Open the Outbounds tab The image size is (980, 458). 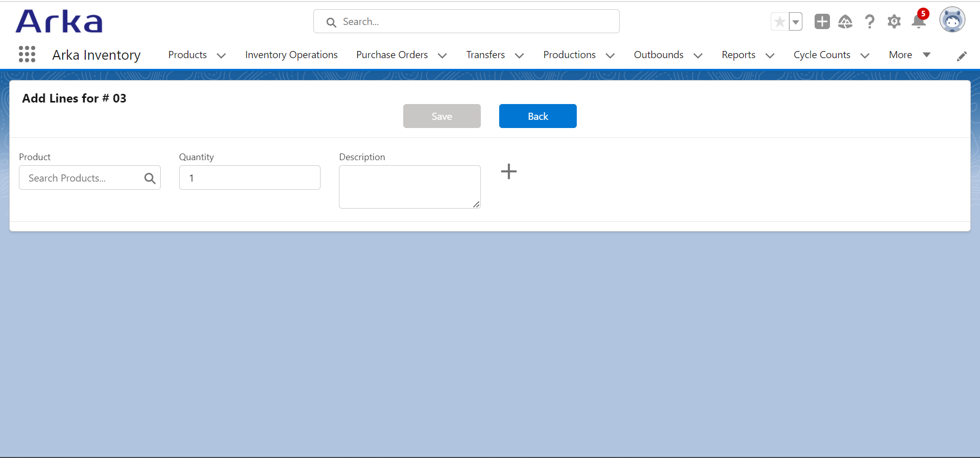(x=658, y=55)
